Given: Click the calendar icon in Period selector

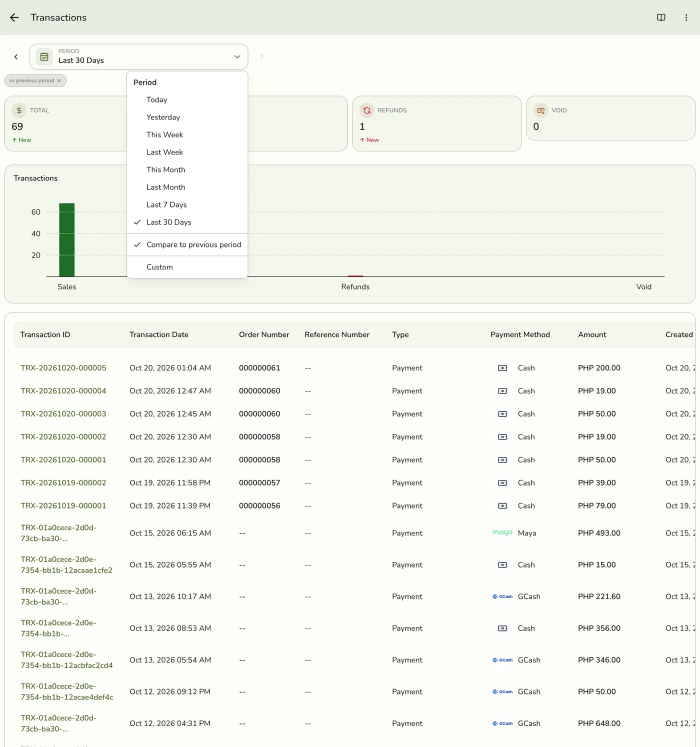Looking at the screenshot, I should 44,57.
